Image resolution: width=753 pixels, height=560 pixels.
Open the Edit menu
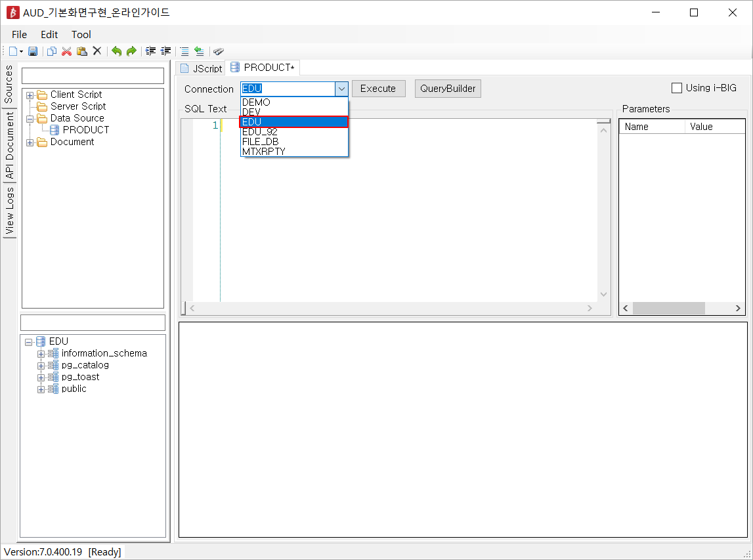click(x=49, y=35)
